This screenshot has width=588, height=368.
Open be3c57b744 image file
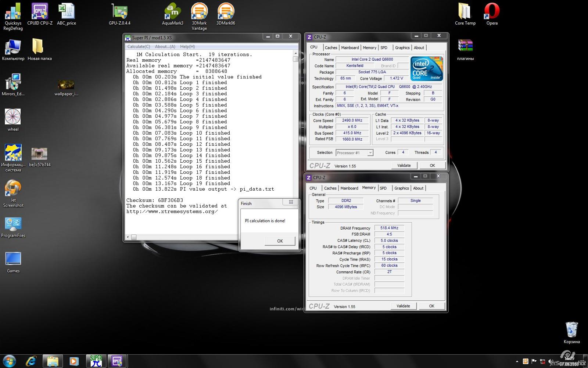coord(40,157)
